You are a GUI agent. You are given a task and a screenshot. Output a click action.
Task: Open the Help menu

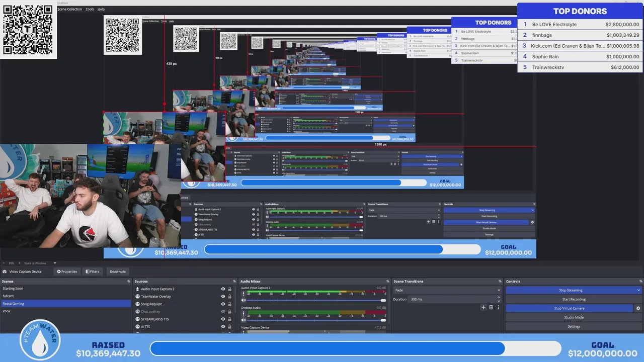(101, 9)
